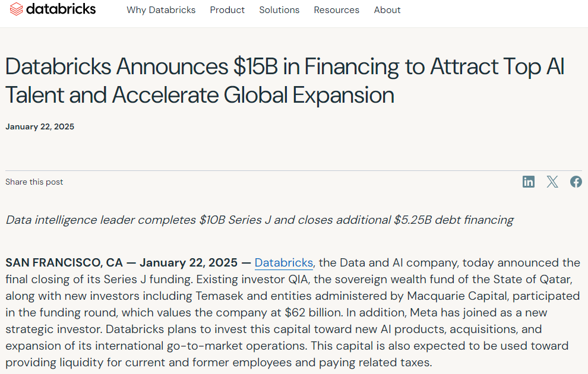This screenshot has width=588, height=374.
Task: Expand the Resources navigation menu
Action: [x=336, y=10]
